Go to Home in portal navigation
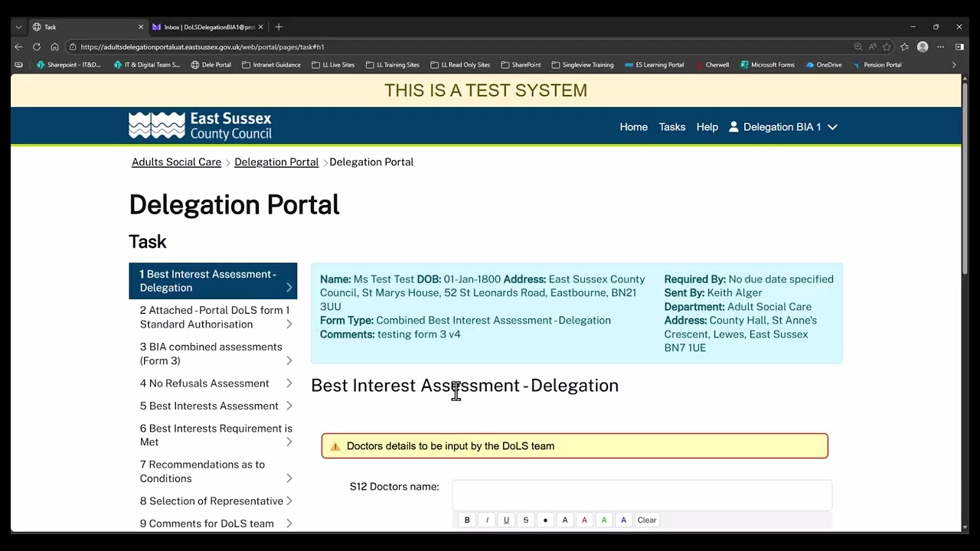Screen dimensions: 980x551 [x=633, y=127]
